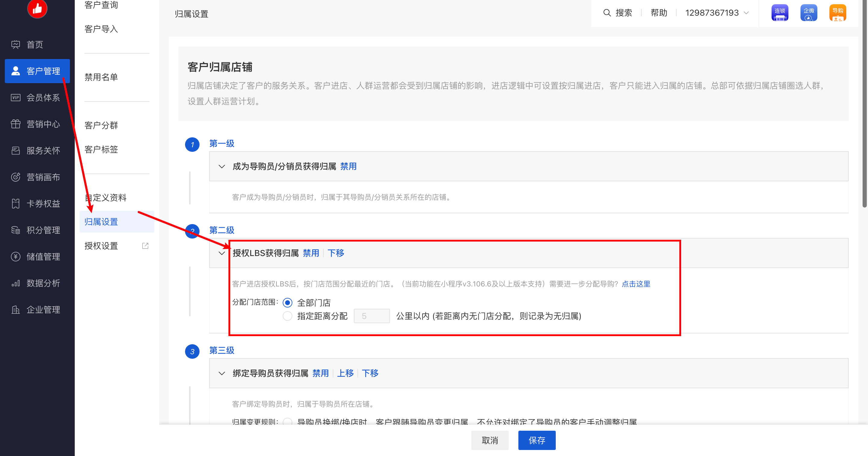Click the red thumbs-up logo icon

coord(37,8)
